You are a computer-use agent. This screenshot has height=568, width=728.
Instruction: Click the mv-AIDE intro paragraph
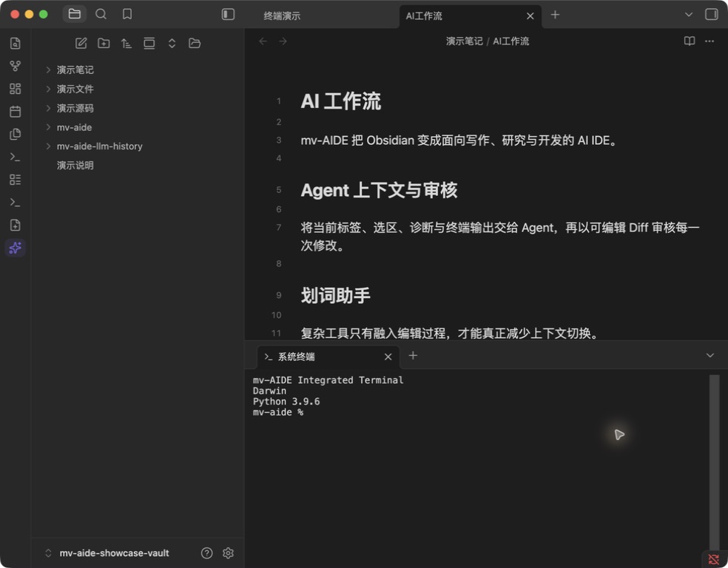coord(460,141)
